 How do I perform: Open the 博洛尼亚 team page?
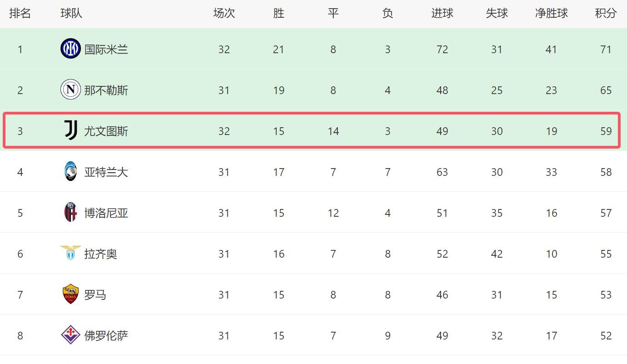pyautogui.click(x=106, y=213)
